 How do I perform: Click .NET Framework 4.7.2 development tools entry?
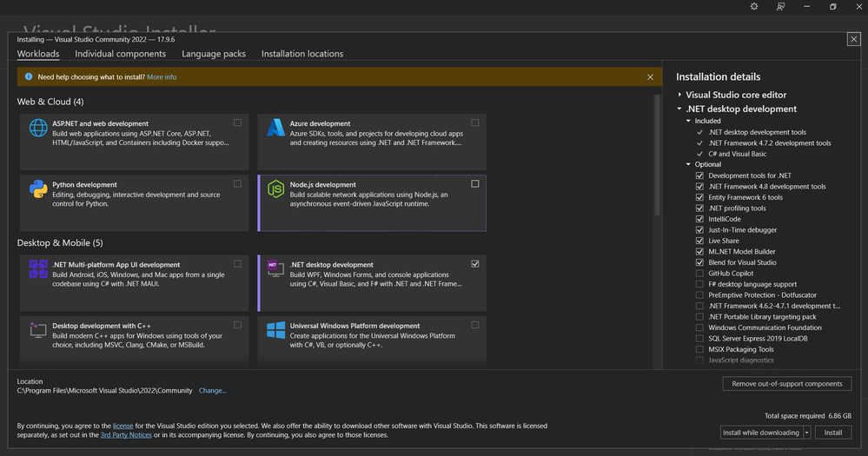(770, 142)
